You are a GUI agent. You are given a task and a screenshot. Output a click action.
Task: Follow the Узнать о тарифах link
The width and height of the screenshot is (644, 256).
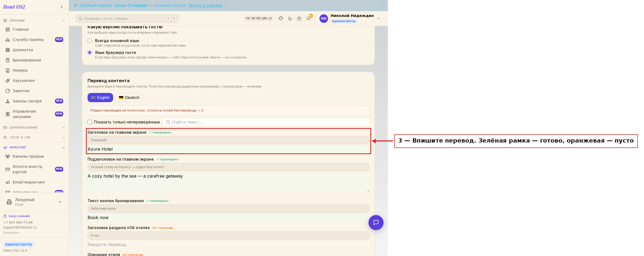[206, 5]
